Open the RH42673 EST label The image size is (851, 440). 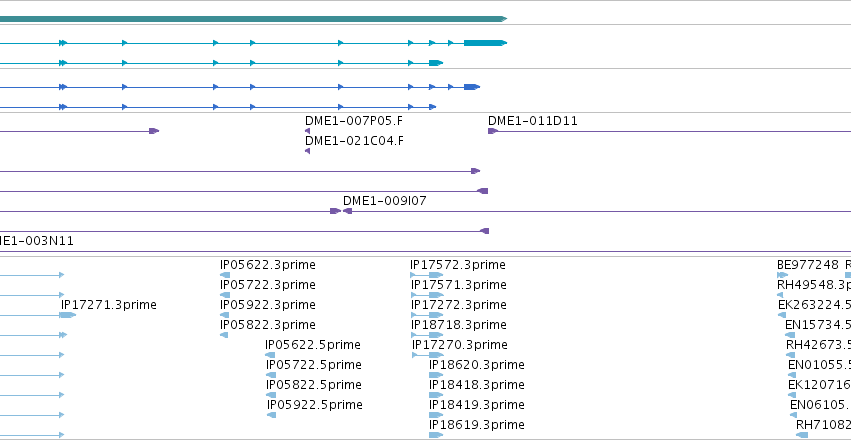pos(818,345)
